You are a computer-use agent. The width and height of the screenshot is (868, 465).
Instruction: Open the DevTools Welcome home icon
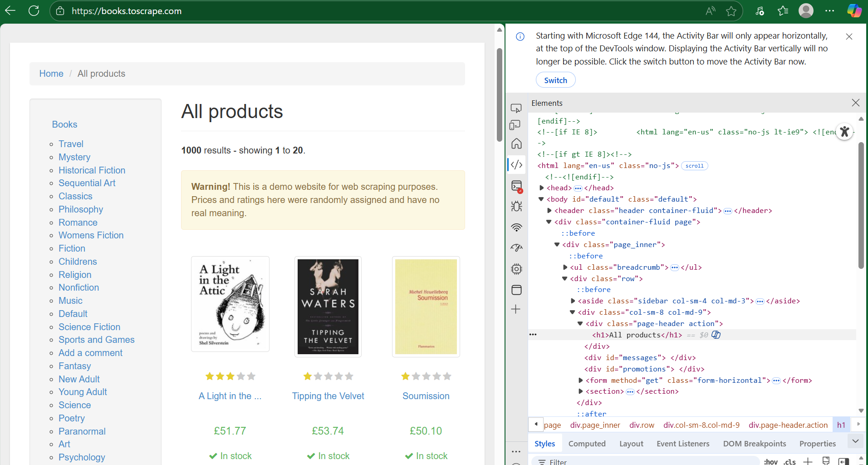(516, 144)
